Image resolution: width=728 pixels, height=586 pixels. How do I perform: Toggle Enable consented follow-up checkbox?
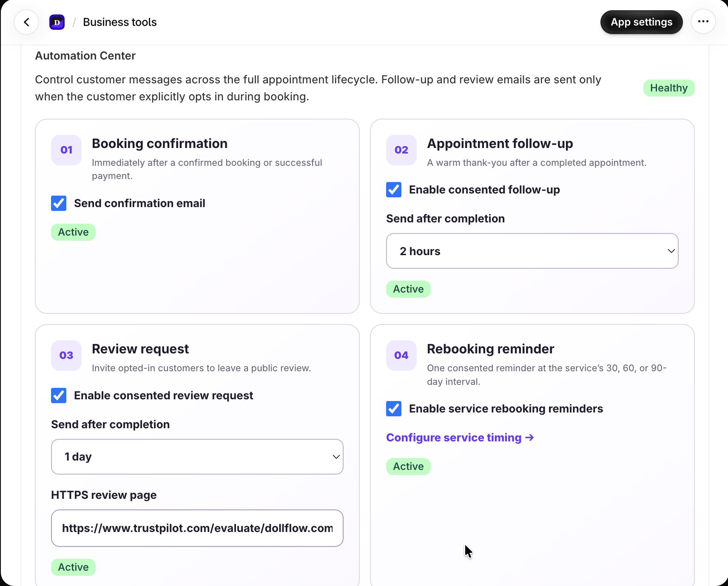pos(394,190)
